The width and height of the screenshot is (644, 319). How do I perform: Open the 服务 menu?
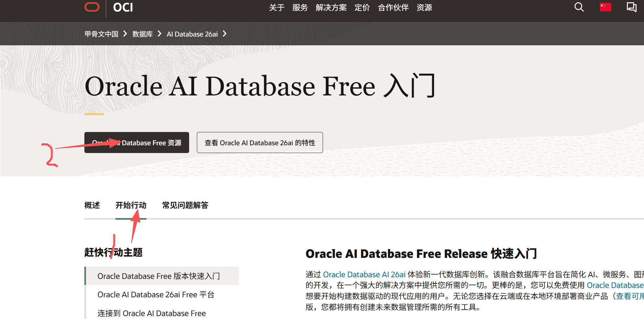[x=300, y=8]
